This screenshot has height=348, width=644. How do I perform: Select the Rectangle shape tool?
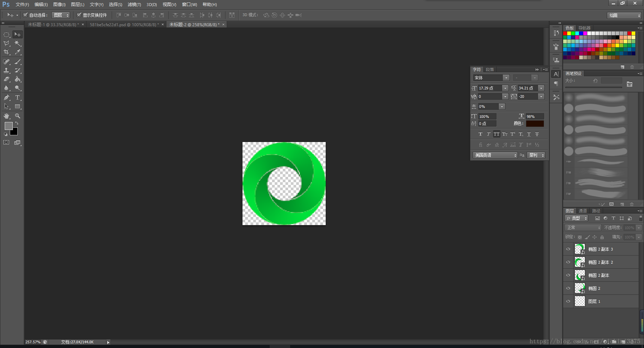coord(17,107)
